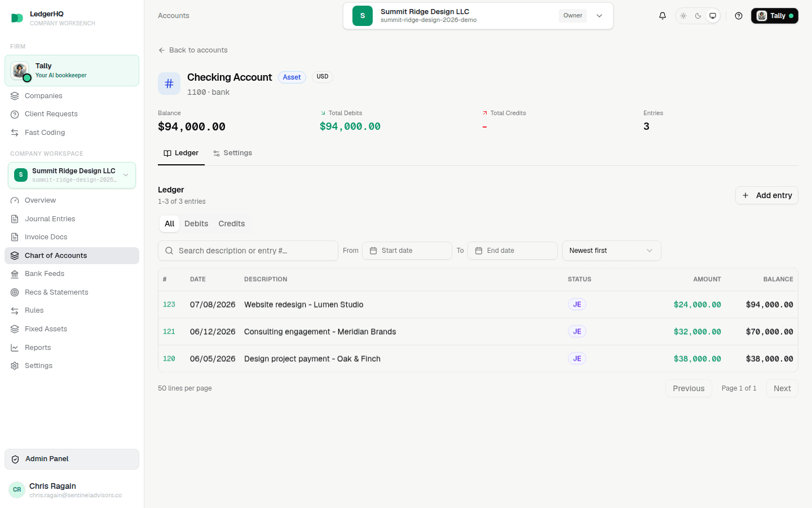The height and width of the screenshot is (508, 812).
Task: Open Tally assistant button in header
Action: (x=775, y=16)
